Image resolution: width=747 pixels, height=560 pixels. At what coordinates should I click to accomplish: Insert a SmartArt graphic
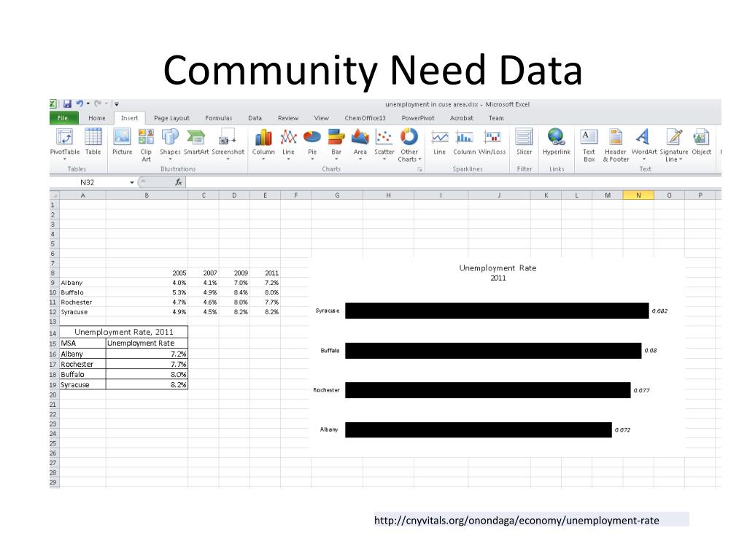click(x=196, y=142)
